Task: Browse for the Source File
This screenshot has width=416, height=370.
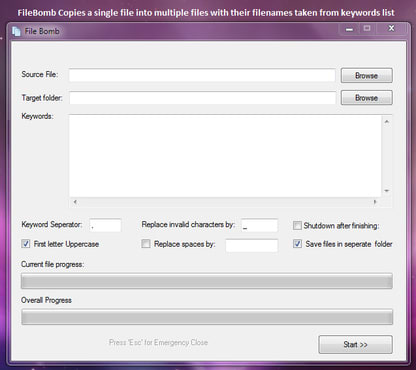Action: pos(366,76)
